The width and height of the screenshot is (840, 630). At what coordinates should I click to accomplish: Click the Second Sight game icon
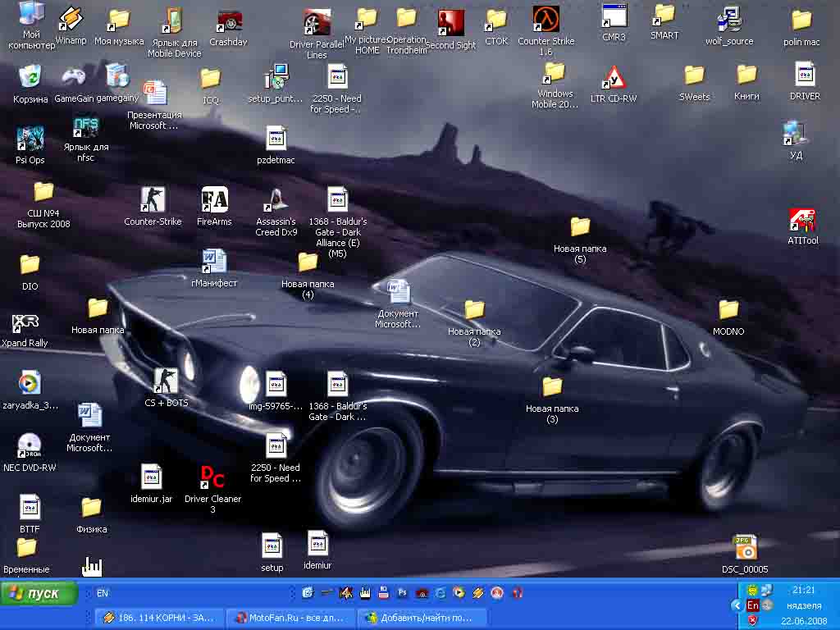click(450, 22)
